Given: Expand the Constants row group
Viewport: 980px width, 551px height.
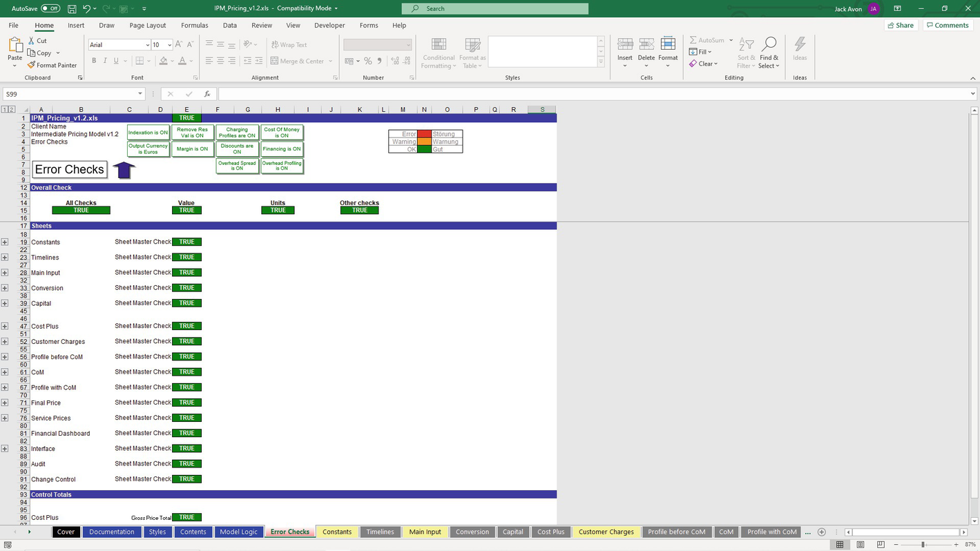Looking at the screenshot, I should tap(5, 242).
